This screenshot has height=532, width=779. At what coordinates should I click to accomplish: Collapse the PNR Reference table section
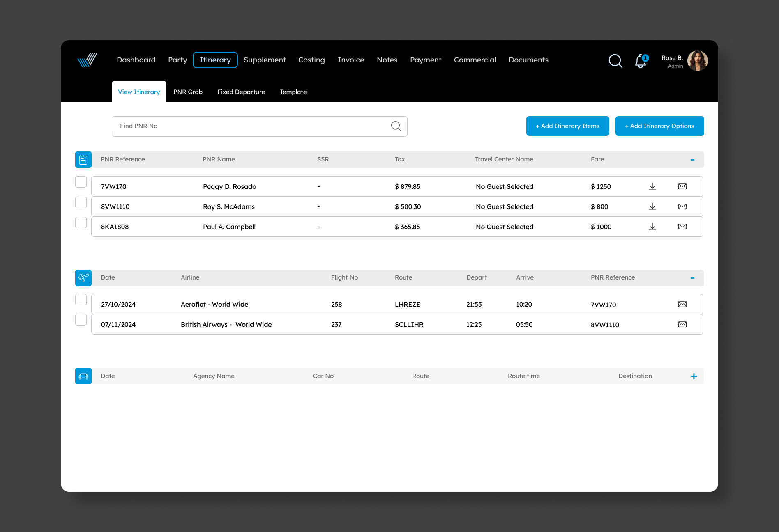pos(692,160)
